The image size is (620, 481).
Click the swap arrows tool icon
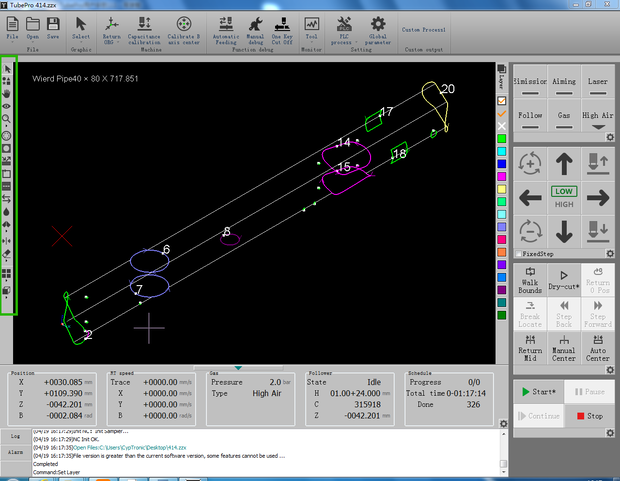coord(6,199)
